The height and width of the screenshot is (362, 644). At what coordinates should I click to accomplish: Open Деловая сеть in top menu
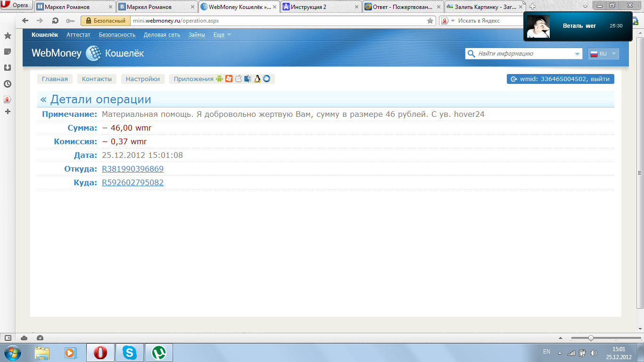coord(162,35)
